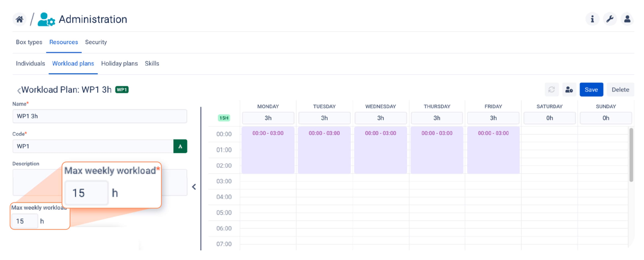Click the refresh workload plan icon
Image resolution: width=644 pixels, height=260 pixels.
(551, 90)
